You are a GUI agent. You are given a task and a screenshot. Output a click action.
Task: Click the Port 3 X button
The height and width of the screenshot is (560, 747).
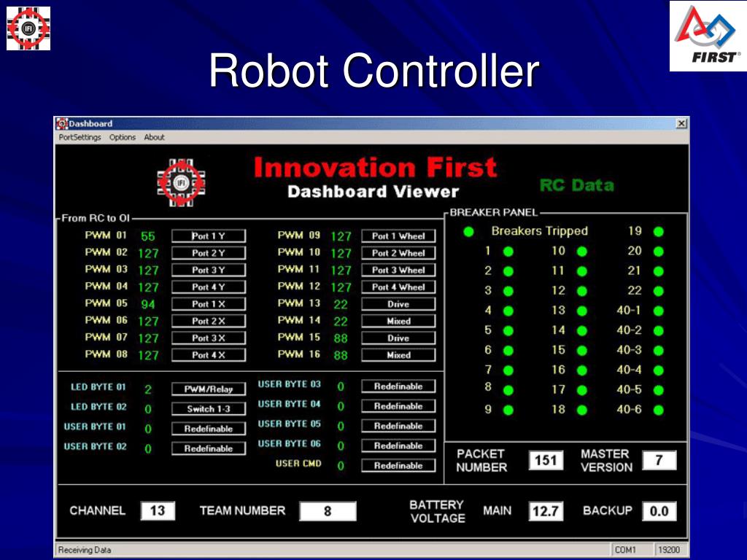point(209,338)
